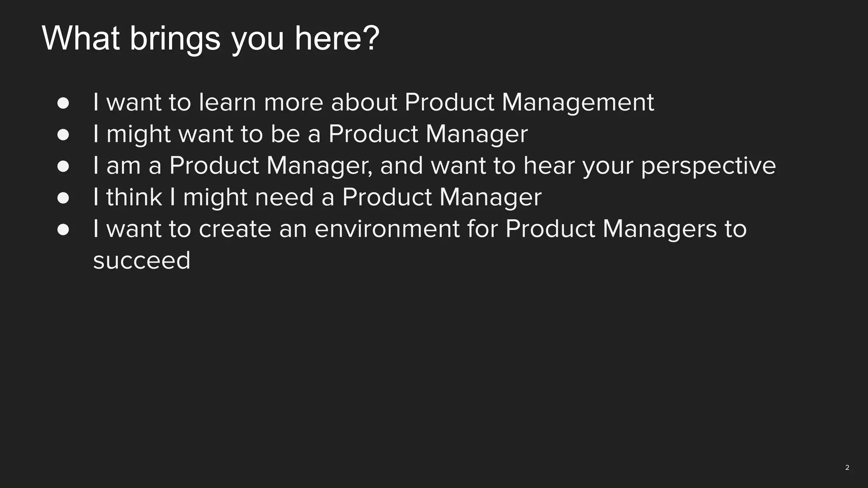Click the word "perspective" in third bullet
Viewport: 868px width, 488px height.
pos(708,166)
